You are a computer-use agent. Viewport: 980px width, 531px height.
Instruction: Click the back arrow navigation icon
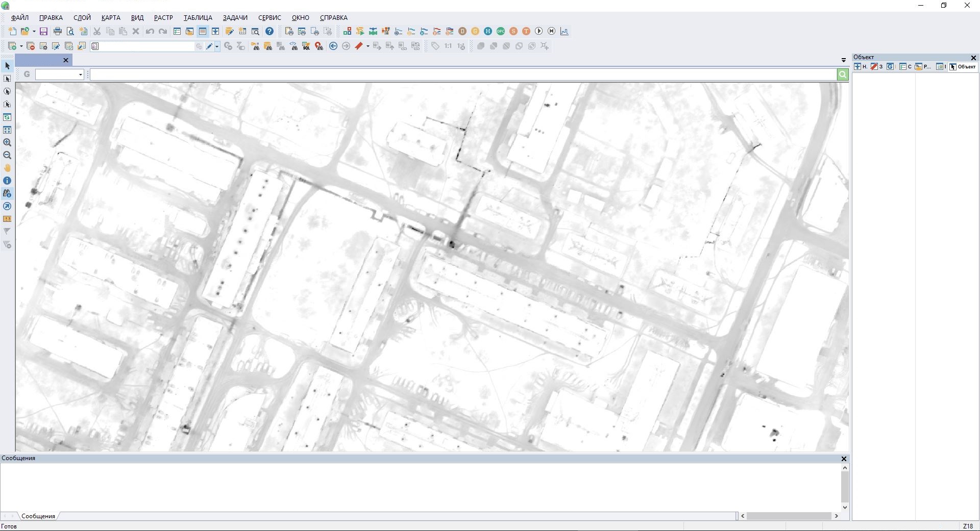(333, 46)
